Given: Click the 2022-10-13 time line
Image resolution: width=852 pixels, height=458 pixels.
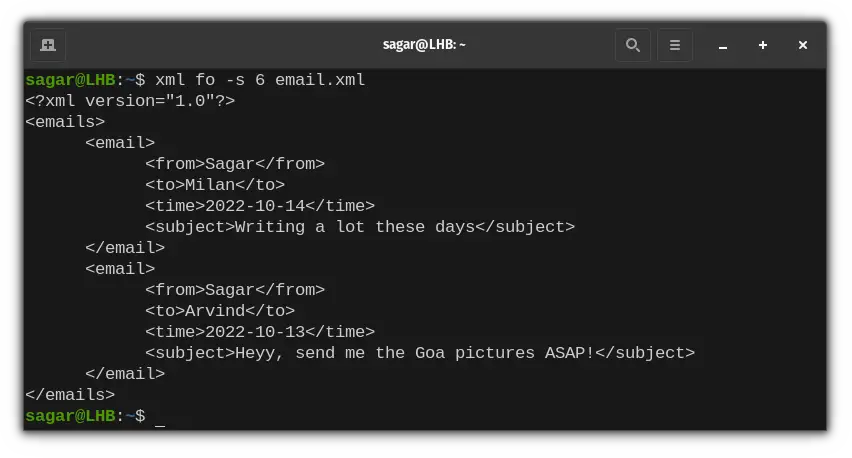Looking at the screenshot, I should [x=260, y=332].
